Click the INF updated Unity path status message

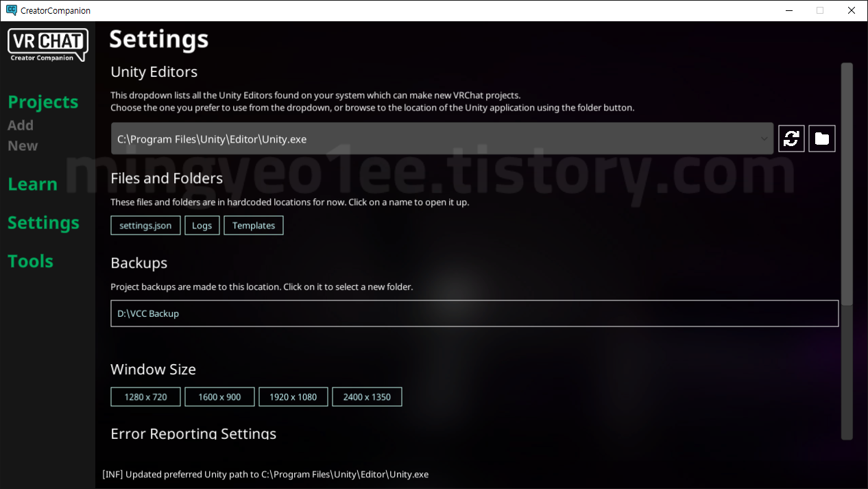[x=265, y=475]
